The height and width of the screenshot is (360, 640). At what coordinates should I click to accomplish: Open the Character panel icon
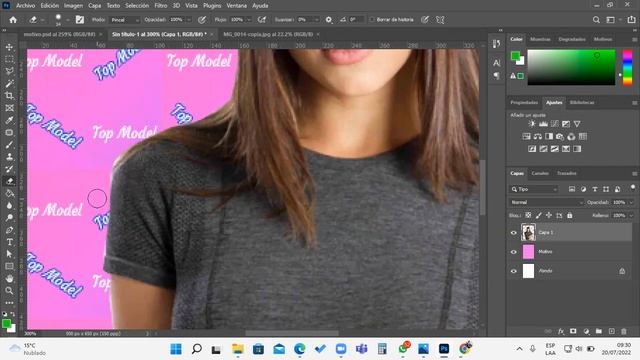[x=496, y=63]
